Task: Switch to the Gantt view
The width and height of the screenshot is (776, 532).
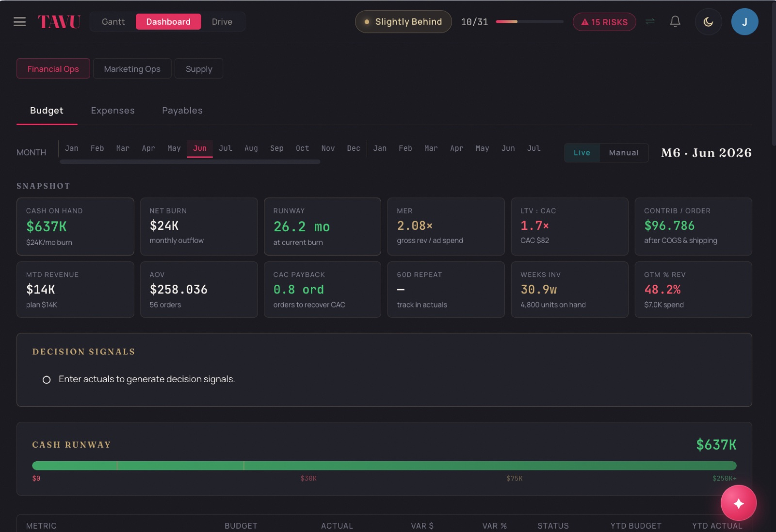Action: point(113,22)
